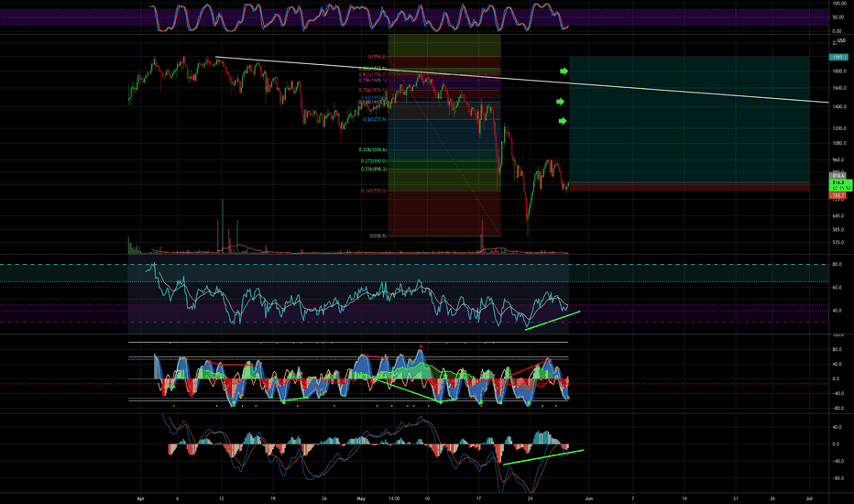
Task: Select the middle green arrow marker on chart
Action: pyautogui.click(x=560, y=102)
